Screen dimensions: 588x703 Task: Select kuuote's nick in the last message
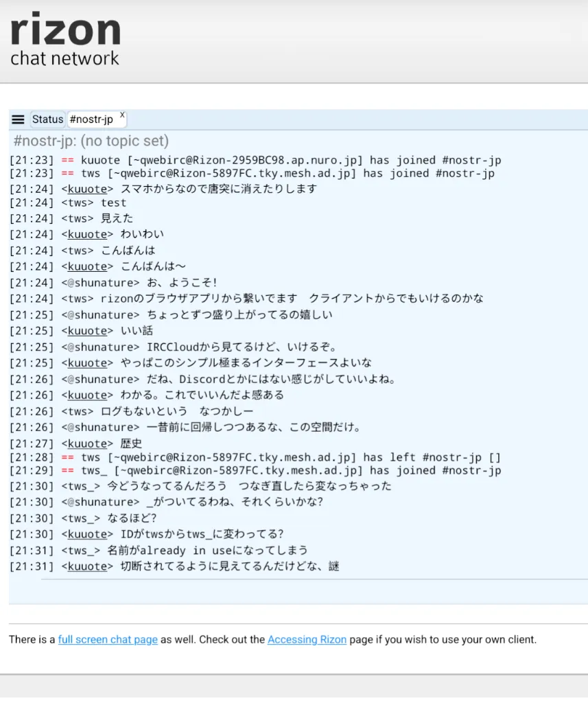pyautogui.click(x=87, y=567)
